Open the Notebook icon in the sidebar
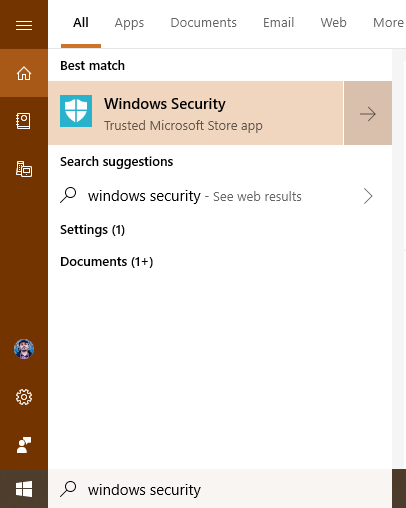The image size is (406, 508). [x=24, y=121]
